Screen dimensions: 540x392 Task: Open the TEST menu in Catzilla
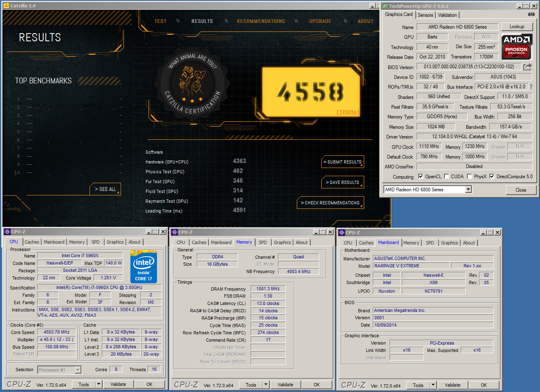[x=160, y=21]
